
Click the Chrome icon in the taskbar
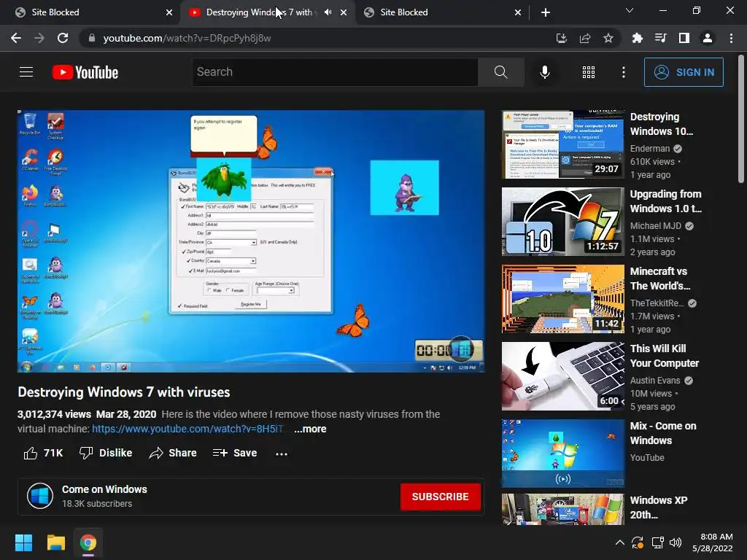coord(88,542)
